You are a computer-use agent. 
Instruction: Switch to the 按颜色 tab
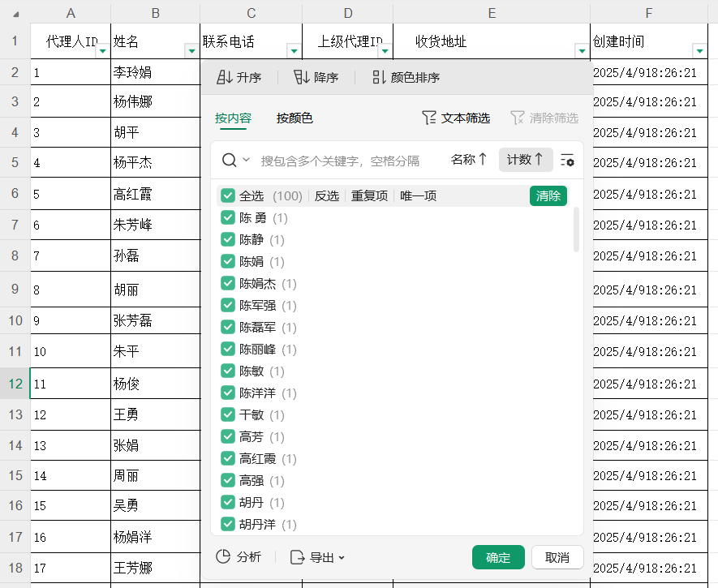point(295,118)
